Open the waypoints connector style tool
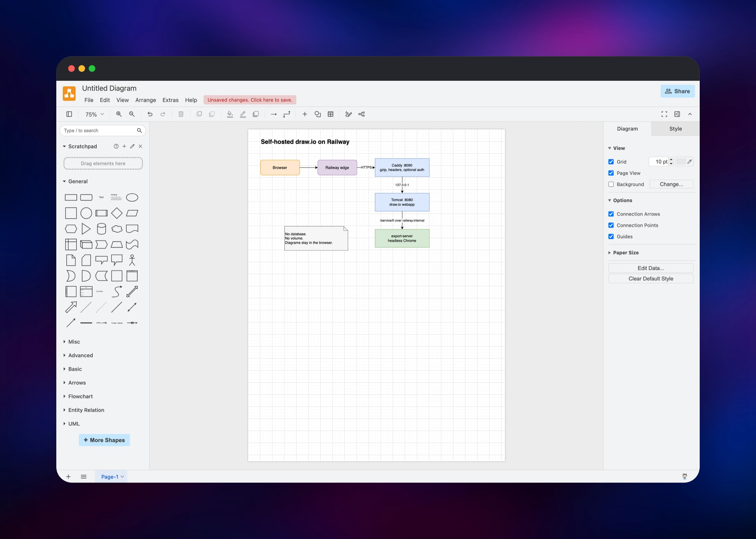Screen dimensions: 756x539 pos(287,114)
